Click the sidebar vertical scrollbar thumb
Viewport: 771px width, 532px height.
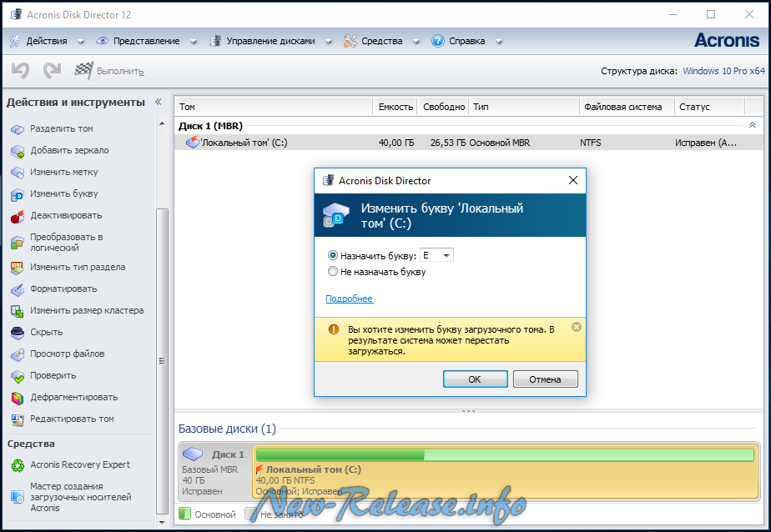click(x=162, y=360)
